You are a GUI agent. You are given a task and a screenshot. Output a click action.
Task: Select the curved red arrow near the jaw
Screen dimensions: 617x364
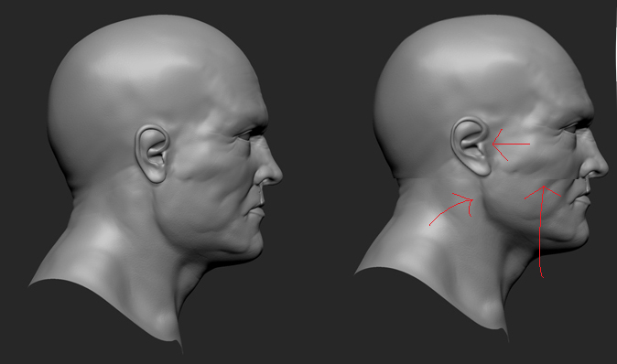coord(451,209)
